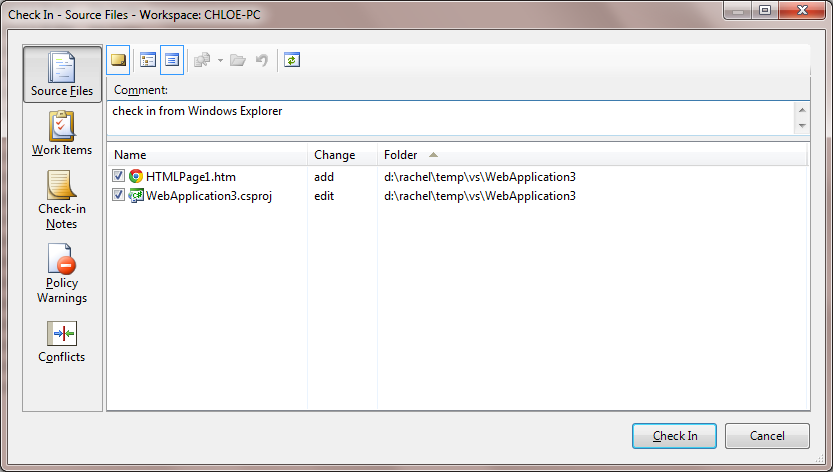833x472 pixels.
Task: Switch to folder view icon in toolbar
Action: click(x=148, y=60)
